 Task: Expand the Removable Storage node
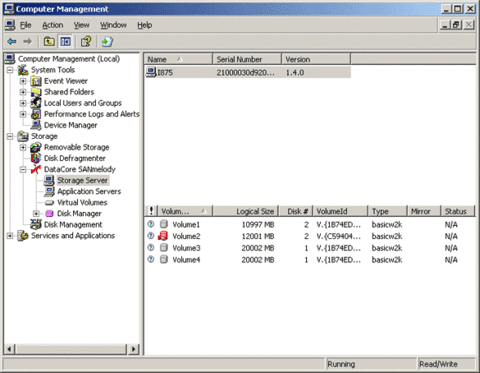point(23,147)
